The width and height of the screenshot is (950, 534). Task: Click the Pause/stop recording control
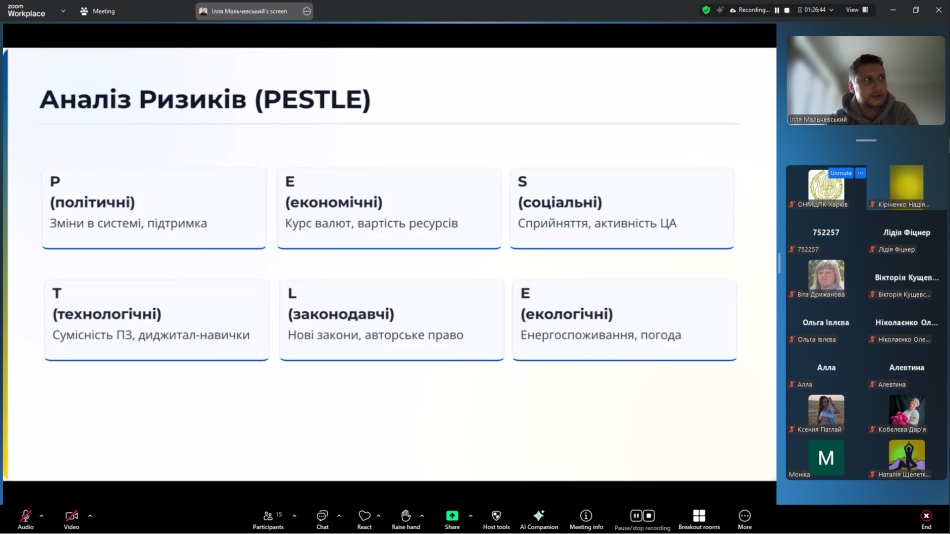[x=642, y=517]
